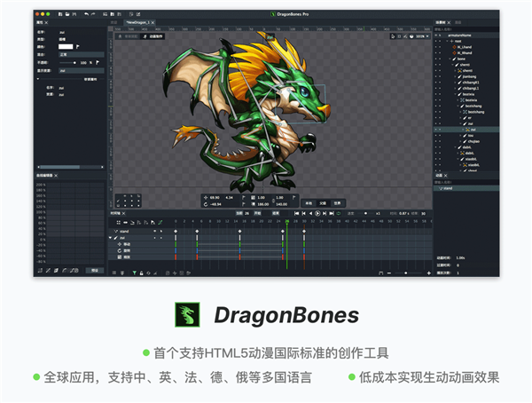The height and width of the screenshot is (403, 532).
Task: Click the open folder icon in toolbar
Action: pyautogui.click(x=67, y=14)
